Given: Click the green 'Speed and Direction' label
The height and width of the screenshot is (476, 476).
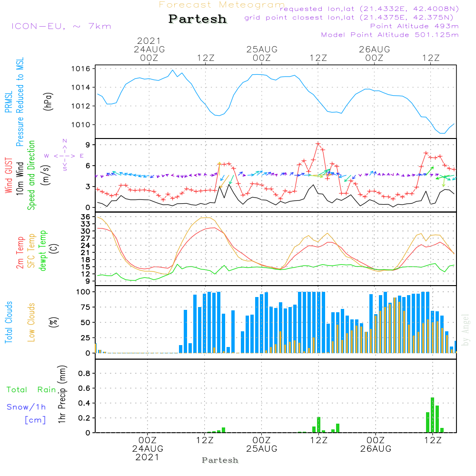Looking at the screenshot, I should pos(31,175).
